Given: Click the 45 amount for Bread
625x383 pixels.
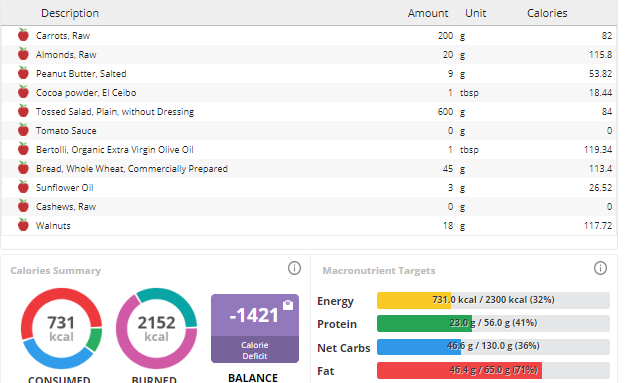Looking at the screenshot, I should 448,169.
